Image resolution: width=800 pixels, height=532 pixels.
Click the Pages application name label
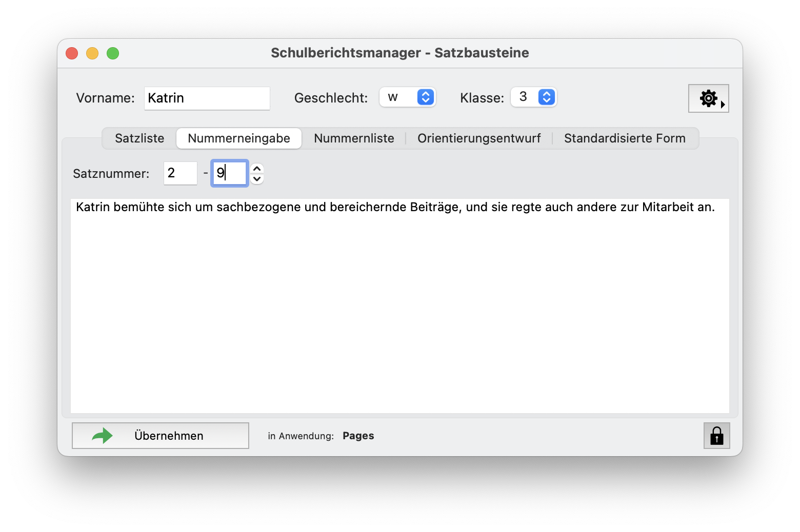[358, 436]
